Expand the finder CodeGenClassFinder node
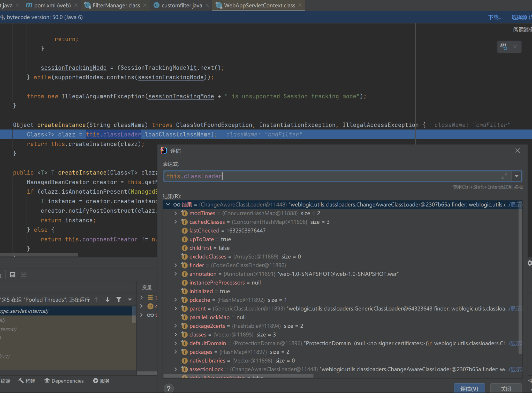 click(x=176, y=265)
